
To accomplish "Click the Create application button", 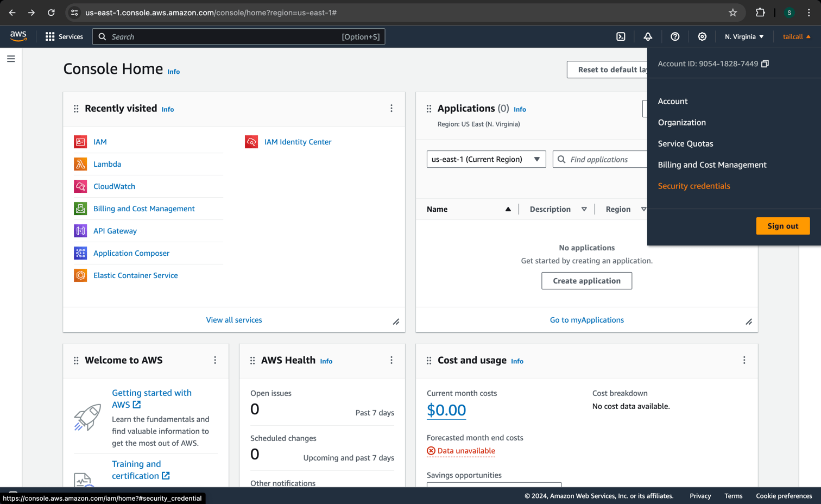I will pos(586,281).
